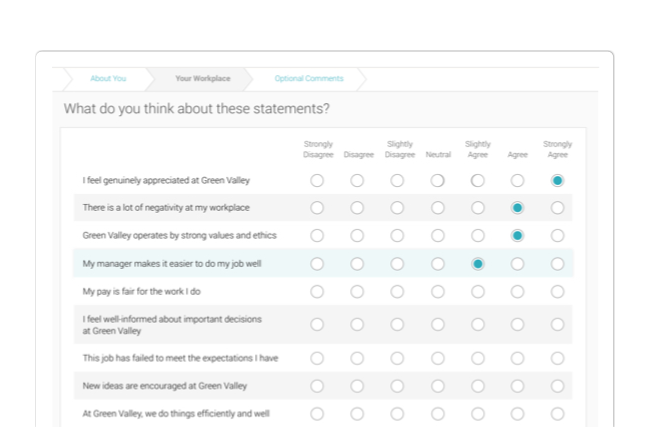The width and height of the screenshot is (650, 427).
Task: Select Strongly Disagree for genuinely appreciated statement
Action: click(317, 180)
